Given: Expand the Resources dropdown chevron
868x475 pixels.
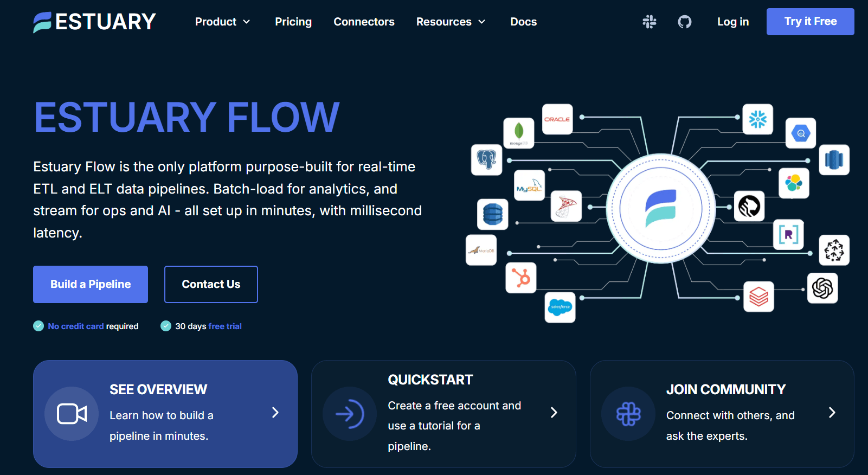Looking at the screenshot, I should click(x=482, y=22).
